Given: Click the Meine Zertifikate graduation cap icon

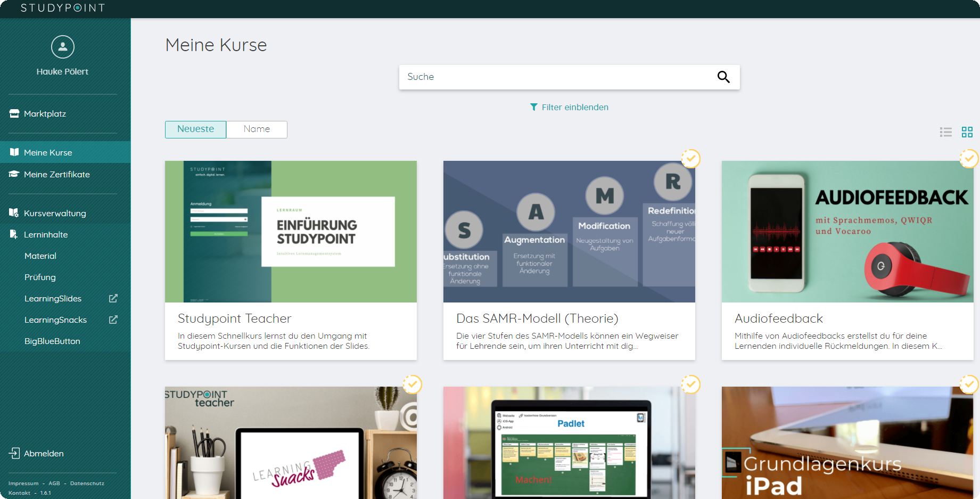Looking at the screenshot, I should (x=14, y=174).
